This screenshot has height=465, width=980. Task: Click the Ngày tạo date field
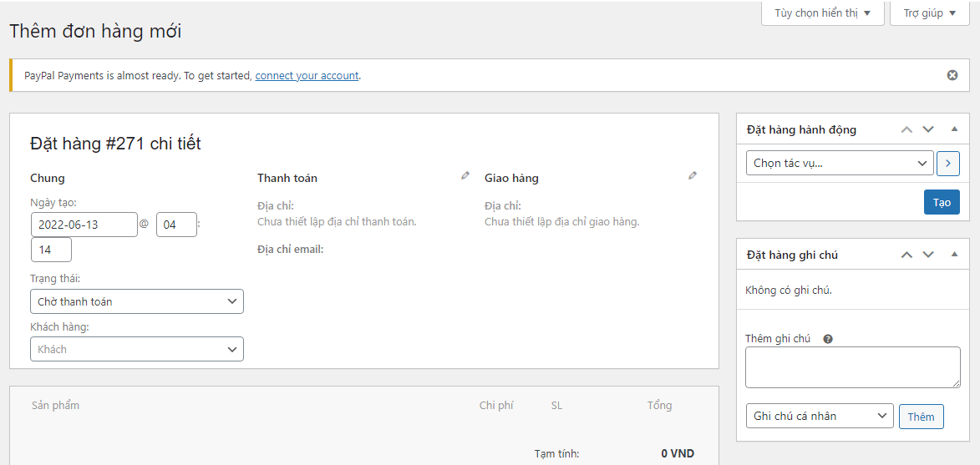[x=84, y=225]
